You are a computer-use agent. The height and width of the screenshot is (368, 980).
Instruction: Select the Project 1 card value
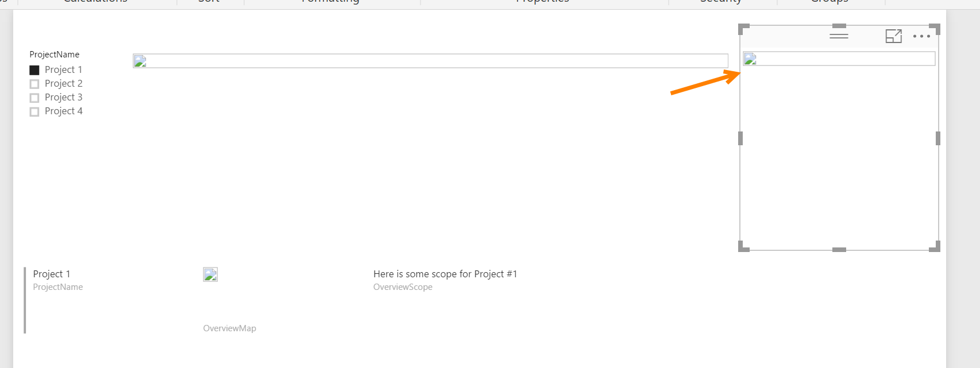(x=52, y=274)
